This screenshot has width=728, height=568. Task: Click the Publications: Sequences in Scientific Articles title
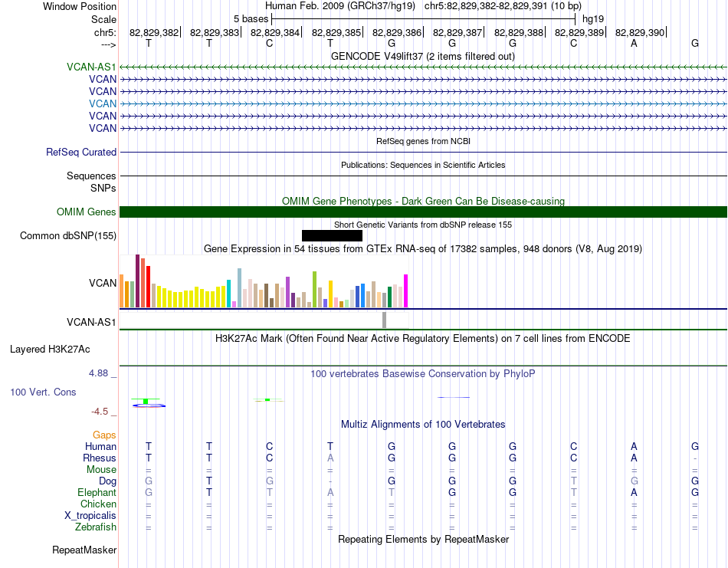[x=423, y=165]
